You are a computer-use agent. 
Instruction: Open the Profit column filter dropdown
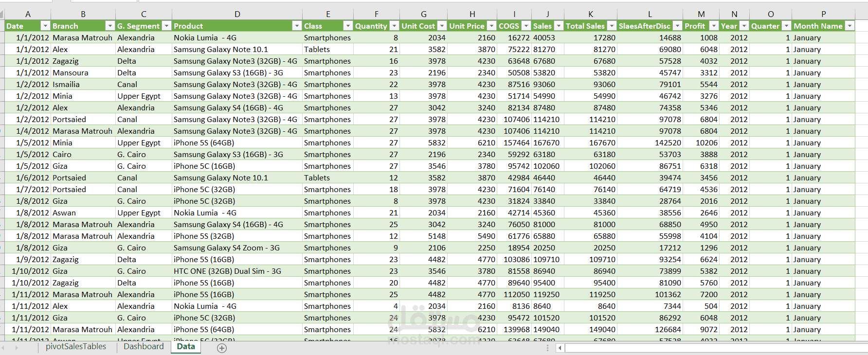714,26
